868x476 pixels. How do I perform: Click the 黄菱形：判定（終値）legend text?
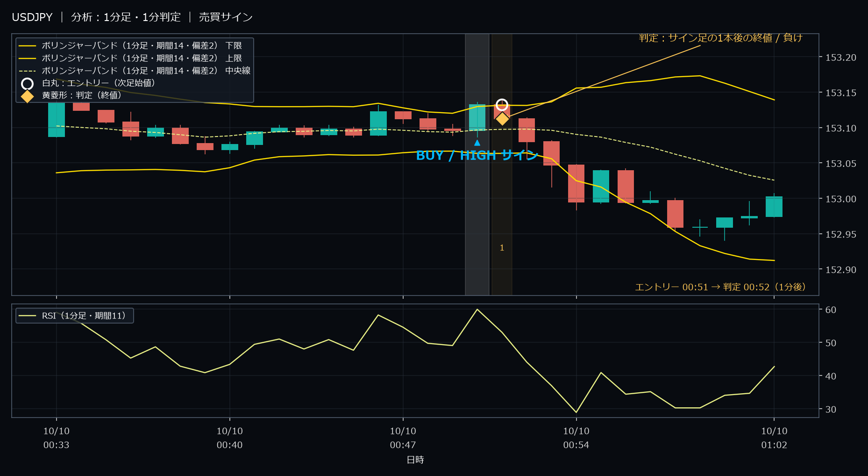pos(82,95)
